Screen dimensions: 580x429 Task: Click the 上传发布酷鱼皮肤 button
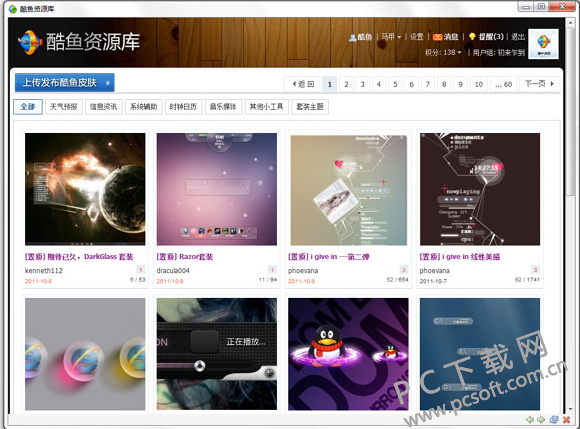click(65, 82)
